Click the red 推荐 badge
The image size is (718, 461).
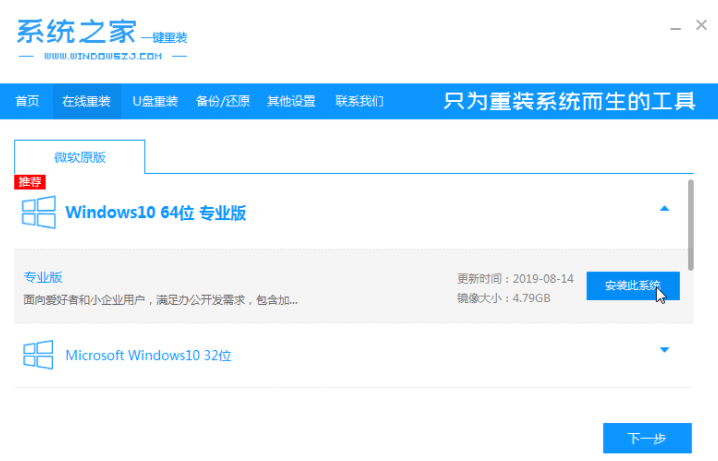pos(30,183)
